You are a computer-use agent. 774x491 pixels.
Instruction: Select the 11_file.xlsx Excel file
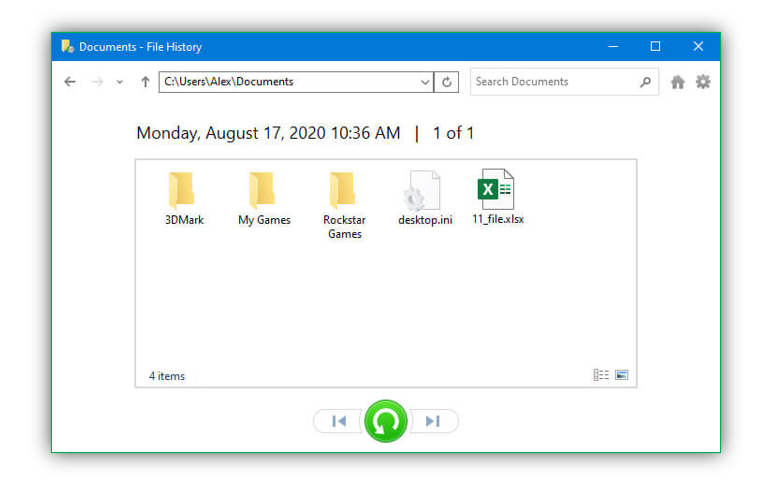(498, 197)
